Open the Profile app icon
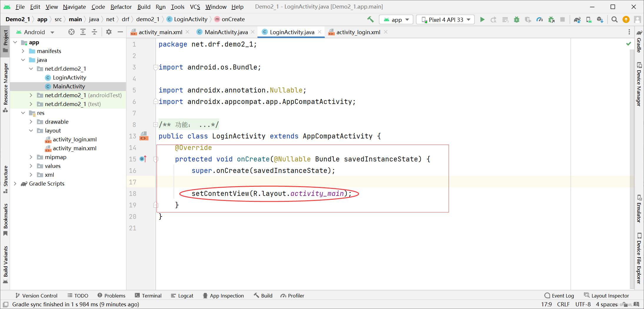The height and width of the screenshot is (309, 644). click(540, 19)
